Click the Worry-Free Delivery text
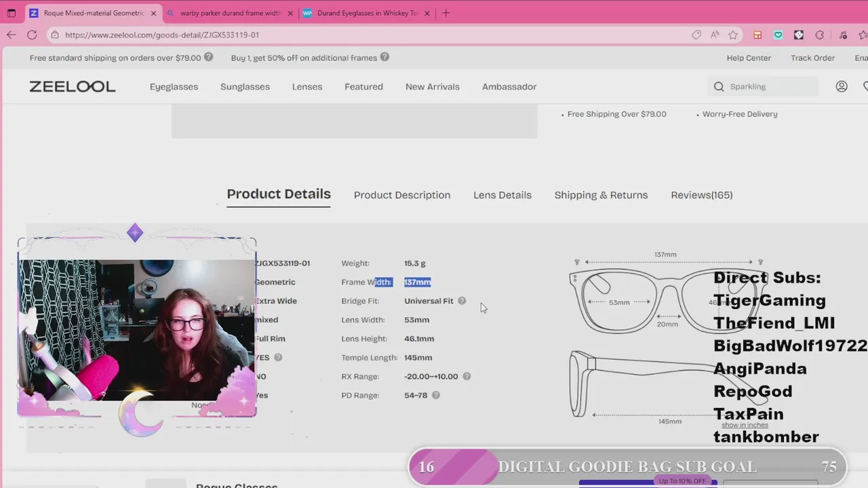The width and height of the screenshot is (868, 488). click(x=740, y=114)
